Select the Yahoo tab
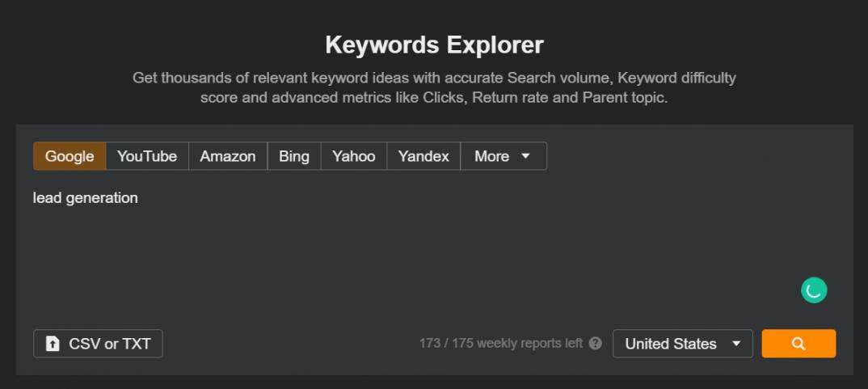Viewport: 868px width, 389px height. 354,156
